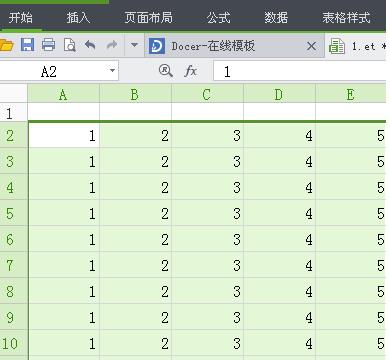The height and width of the screenshot is (360, 390).
Task: Select empty cell A1
Action: point(64,112)
